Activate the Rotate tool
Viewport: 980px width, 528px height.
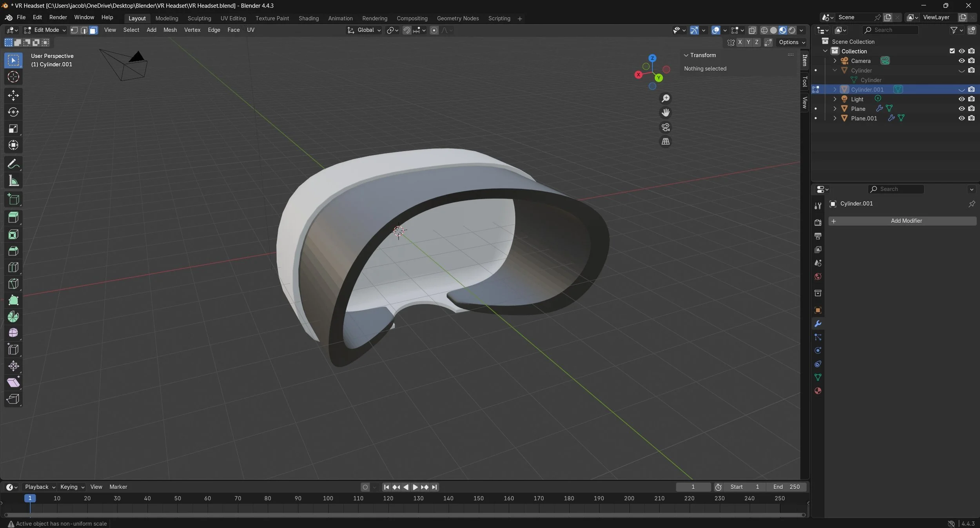[x=13, y=112]
